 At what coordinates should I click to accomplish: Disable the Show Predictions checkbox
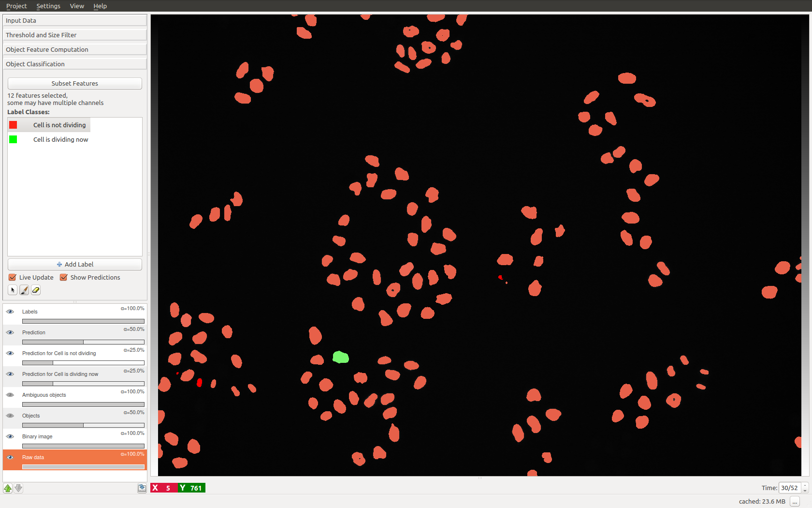64,277
